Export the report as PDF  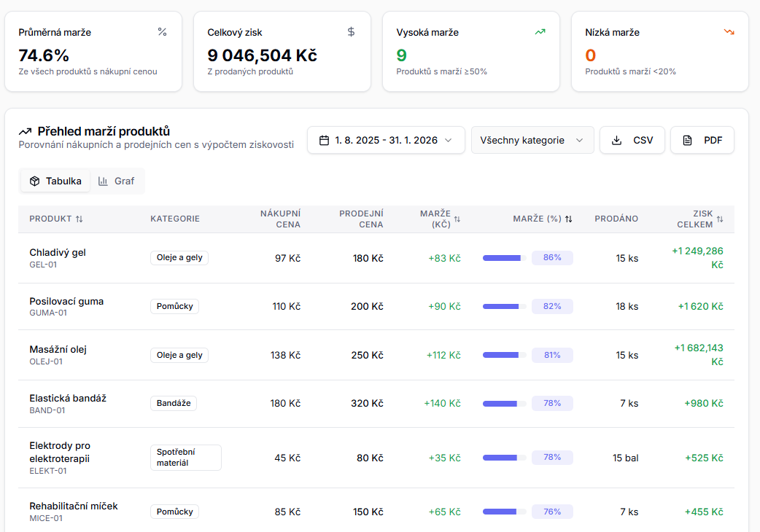[x=702, y=140]
